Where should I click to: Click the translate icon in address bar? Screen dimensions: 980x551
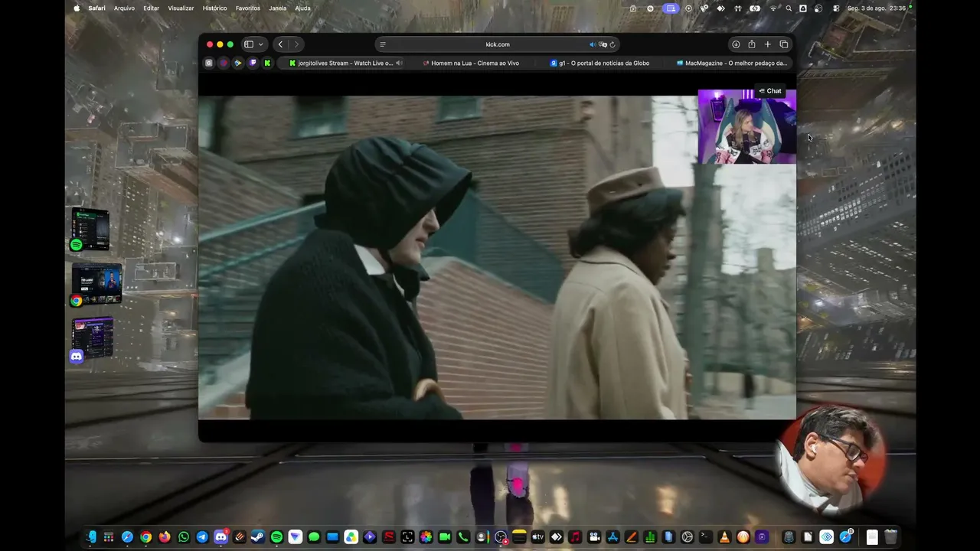point(603,44)
